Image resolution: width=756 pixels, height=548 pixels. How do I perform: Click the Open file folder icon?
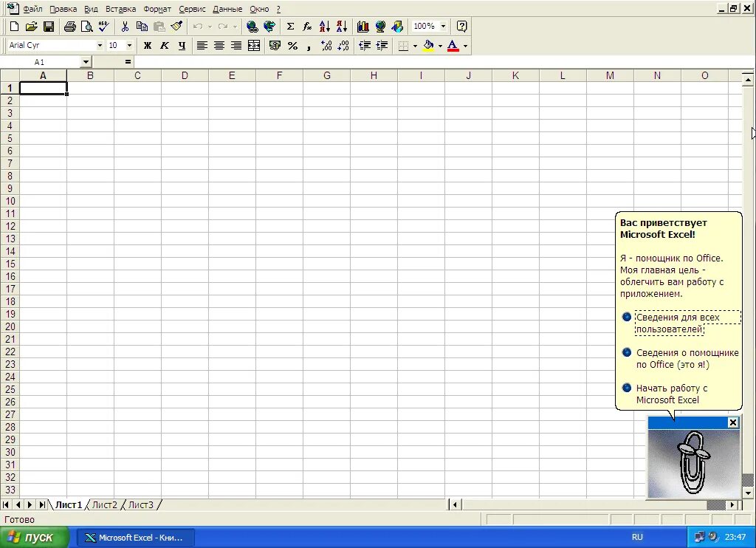pos(31,27)
